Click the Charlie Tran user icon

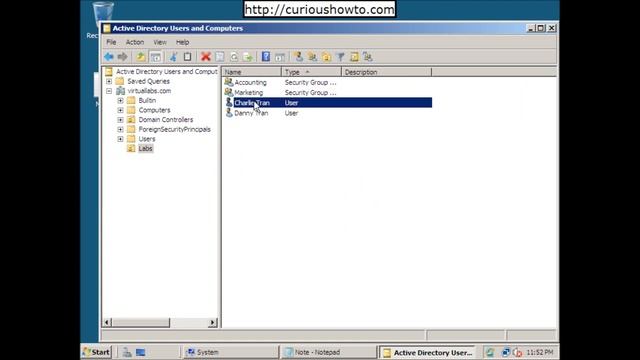(229, 102)
